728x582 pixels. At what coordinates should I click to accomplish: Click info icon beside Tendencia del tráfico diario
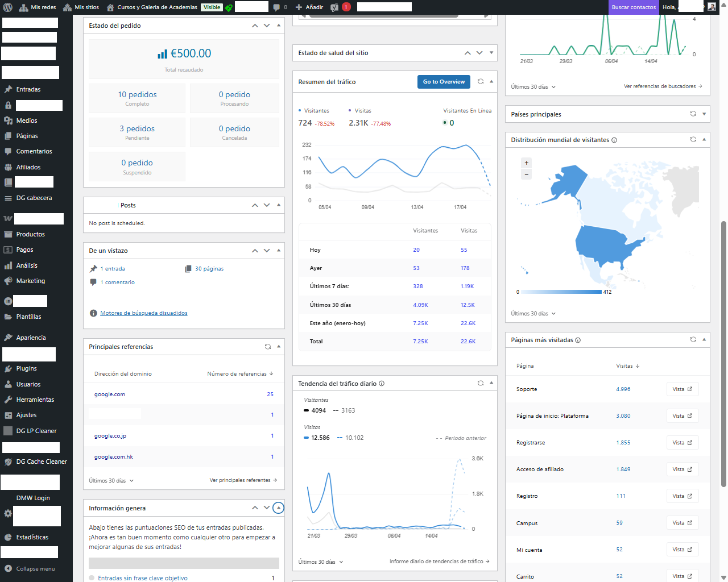(x=382, y=384)
